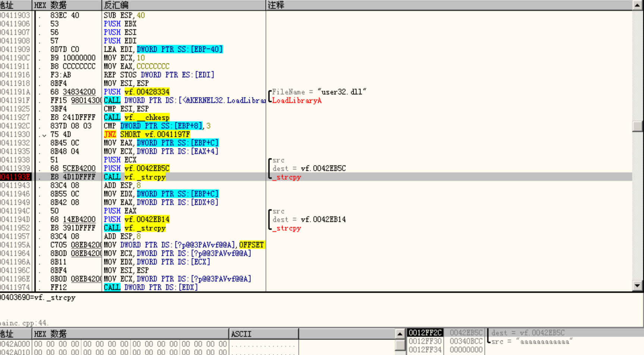This screenshot has height=355, width=644.
Task: Click the dest = vf.0042EB5C stack comment
Action: pyautogui.click(x=528, y=333)
